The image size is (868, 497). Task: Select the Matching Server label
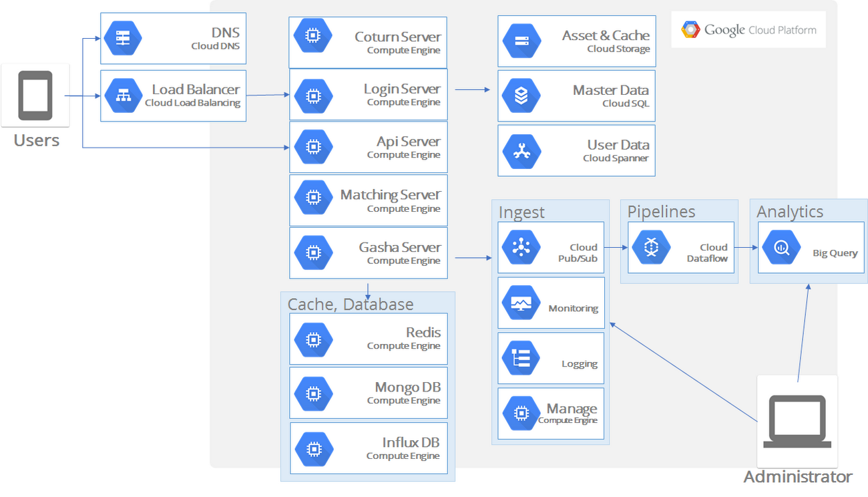(x=391, y=195)
